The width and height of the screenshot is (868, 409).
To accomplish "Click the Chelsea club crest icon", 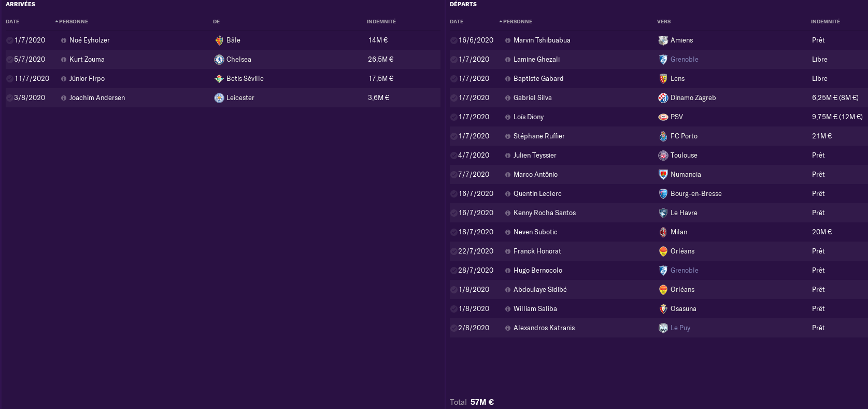I will pyautogui.click(x=219, y=60).
